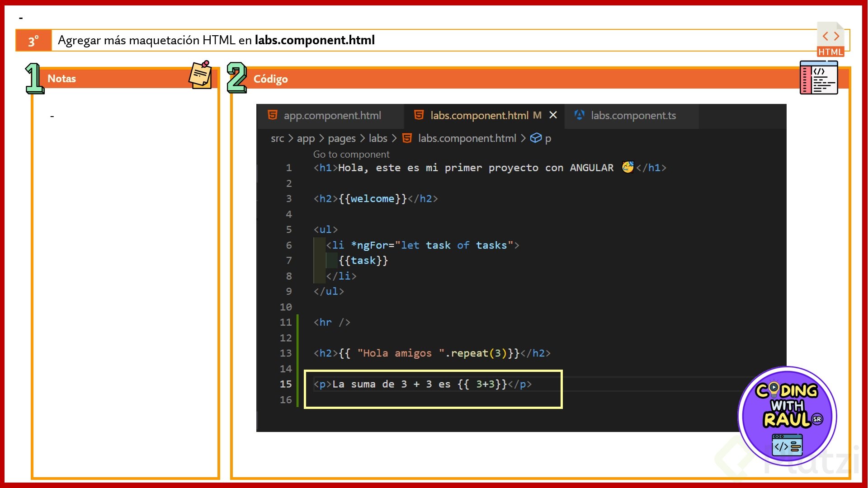Click the large number 2 step badge
The image size is (868, 488).
click(x=236, y=78)
